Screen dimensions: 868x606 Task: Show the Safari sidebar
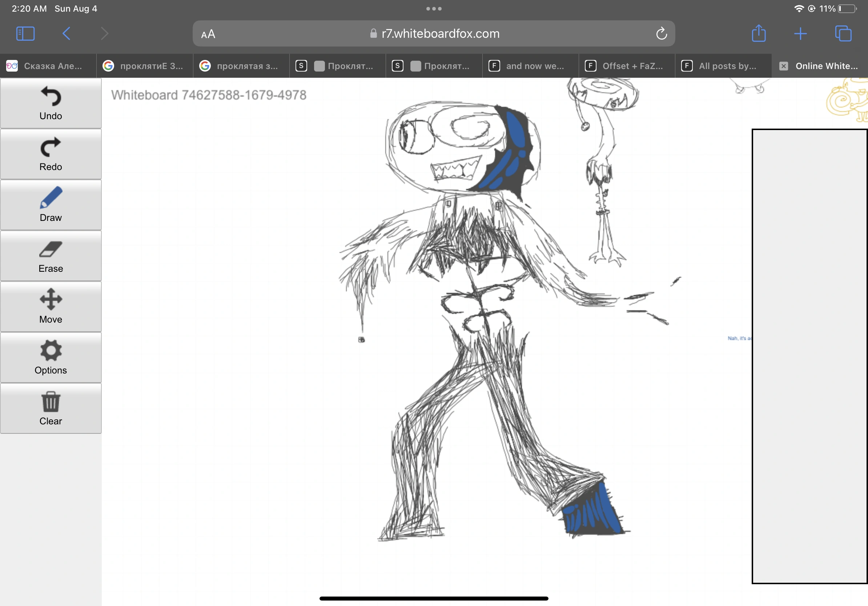coord(25,34)
